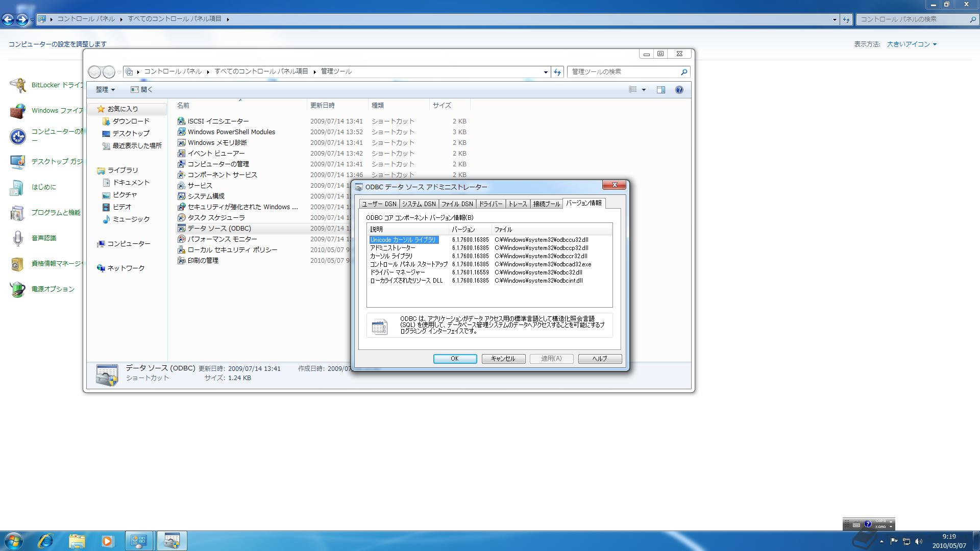Open the view options dropdown arrow in 管理ツール
Screen dimensions: 980x551
[644, 90]
